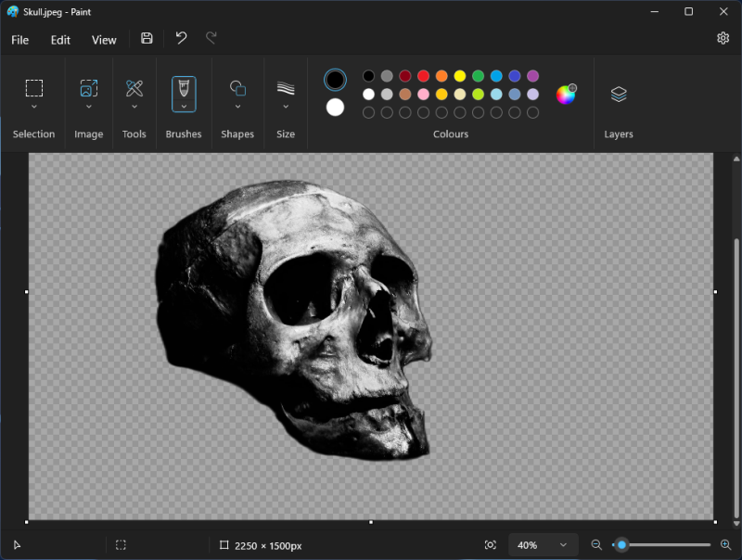Viewport: 742px width, 560px height.
Task: Open the Edit colours wheel
Action: coord(566,94)
